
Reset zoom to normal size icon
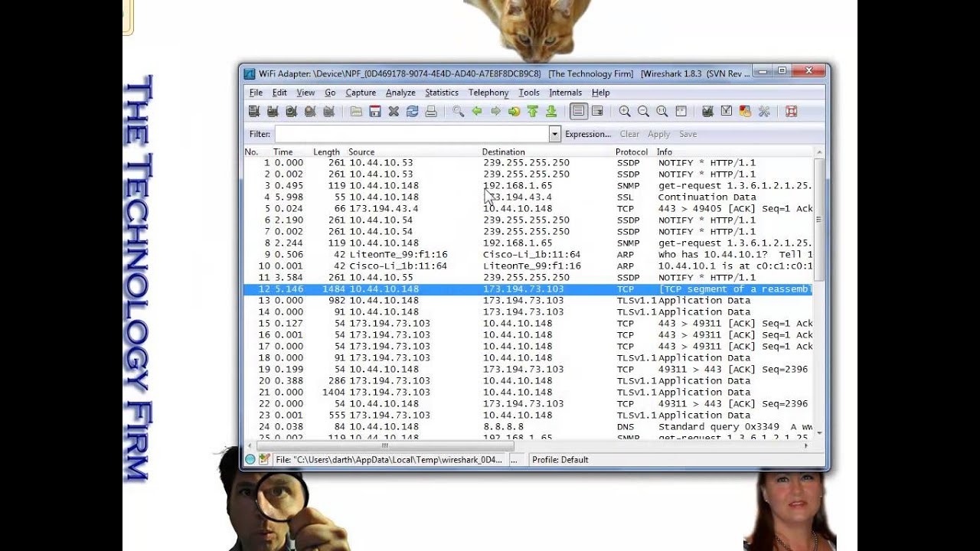pos(662,112)
